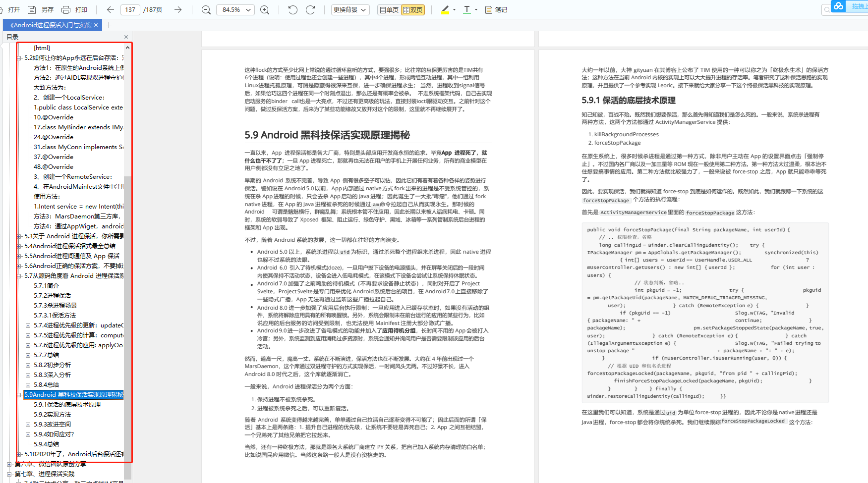Image resolution: width=868 pixels, height=483 pixels.
Task: Select outline entry 大致方法为:
Action: point(50,88)
